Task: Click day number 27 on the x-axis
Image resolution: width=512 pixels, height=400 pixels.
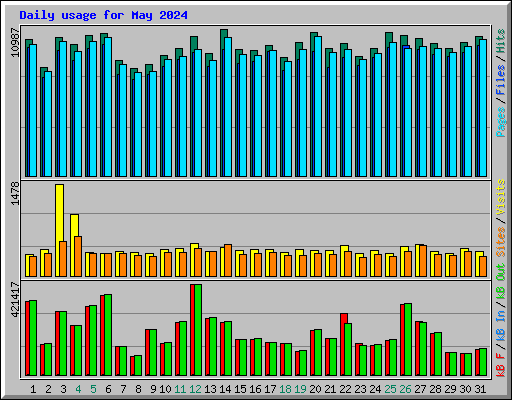Action: pos(420,389)
